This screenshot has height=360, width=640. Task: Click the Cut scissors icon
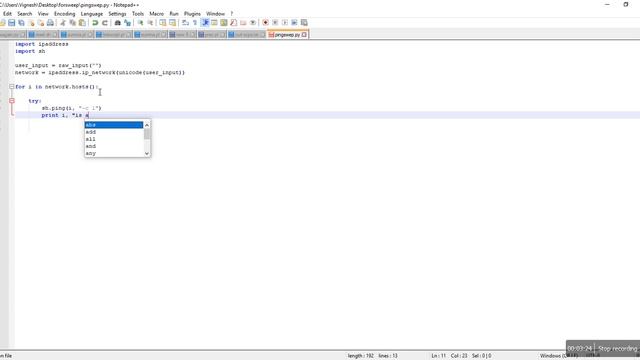pos(63,23)
